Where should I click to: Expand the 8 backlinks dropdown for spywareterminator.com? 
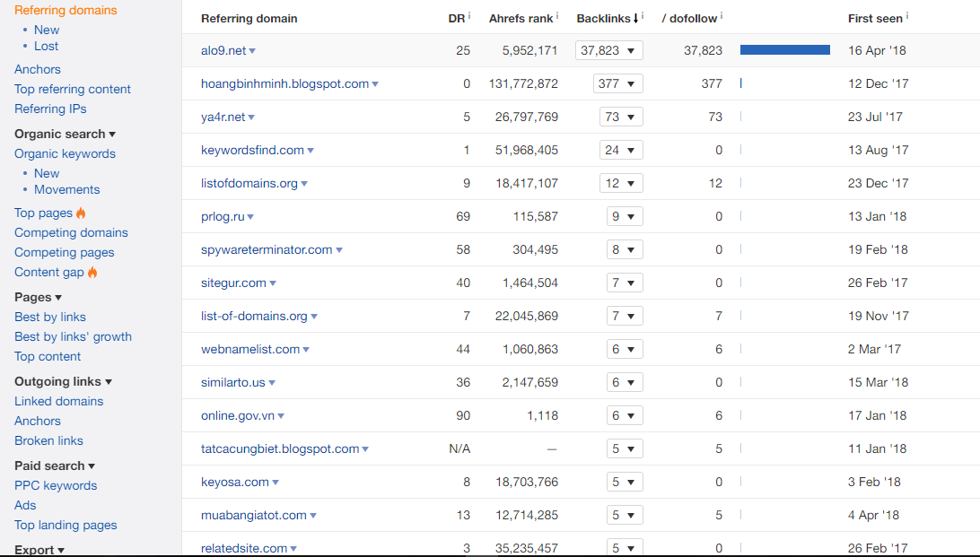tap(625, 249)
